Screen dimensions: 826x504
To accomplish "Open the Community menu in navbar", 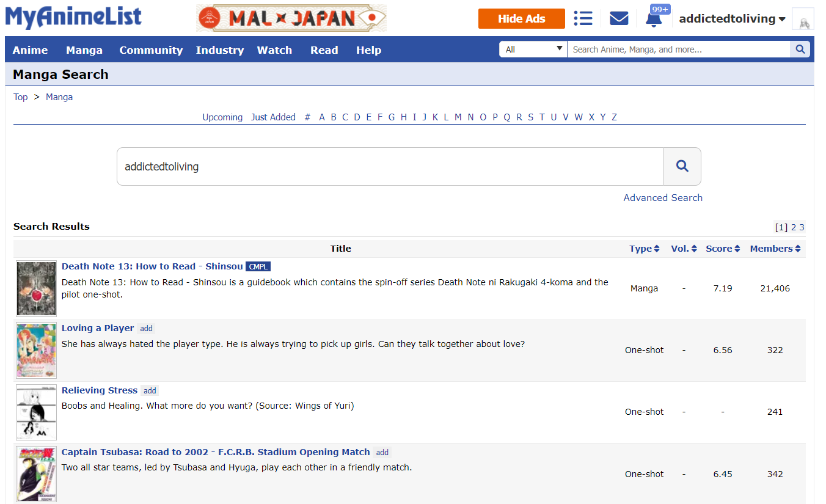I will pos(151,50).
